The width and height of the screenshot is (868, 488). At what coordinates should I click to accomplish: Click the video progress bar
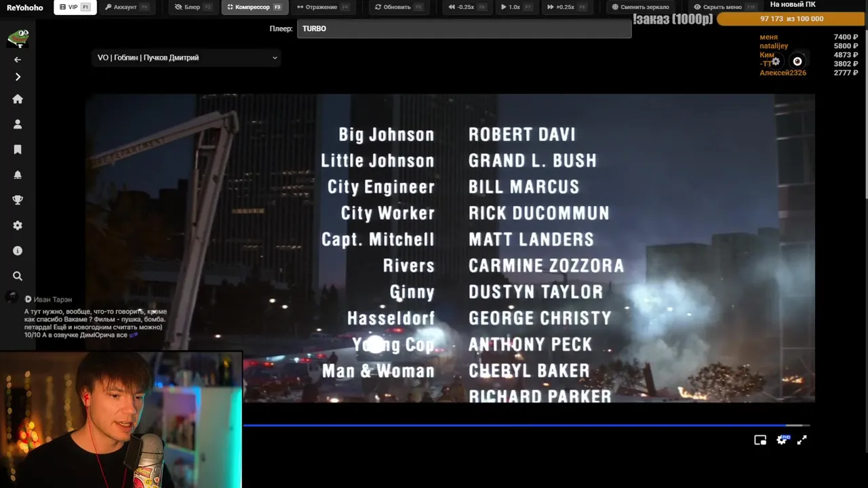click(x=527, y=426)
